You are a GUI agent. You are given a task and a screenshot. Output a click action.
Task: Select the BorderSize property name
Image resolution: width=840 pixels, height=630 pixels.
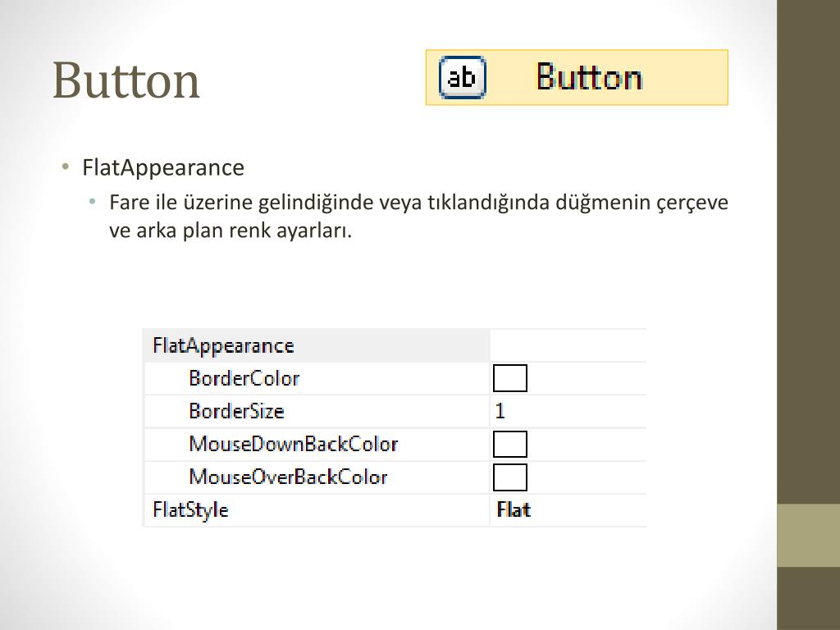pos(236,412)
